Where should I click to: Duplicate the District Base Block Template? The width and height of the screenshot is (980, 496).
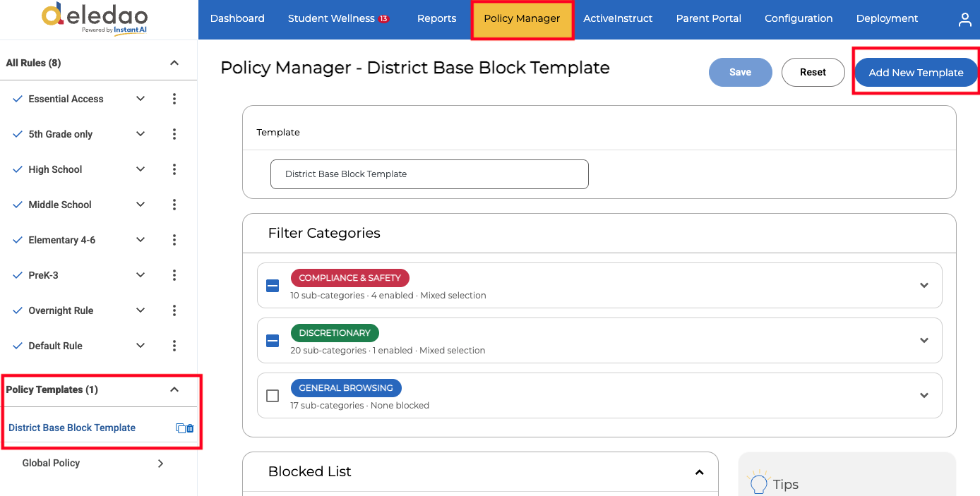click(181, 428)
